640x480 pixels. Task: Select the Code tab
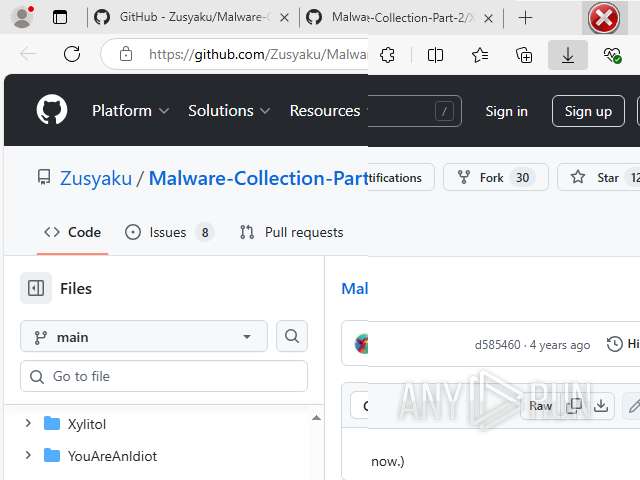[x=72, y=232]
